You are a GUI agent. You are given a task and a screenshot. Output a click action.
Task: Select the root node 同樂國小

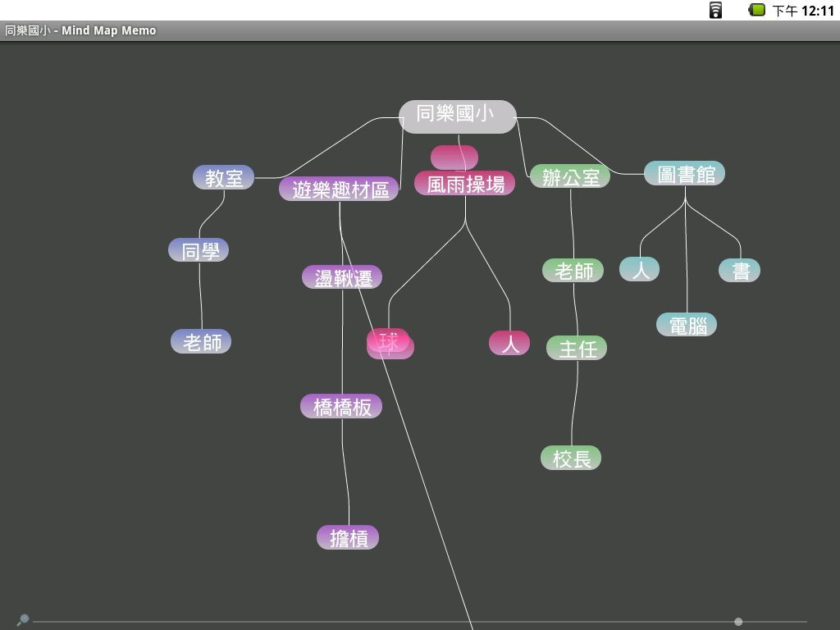[x=457, y=116]
